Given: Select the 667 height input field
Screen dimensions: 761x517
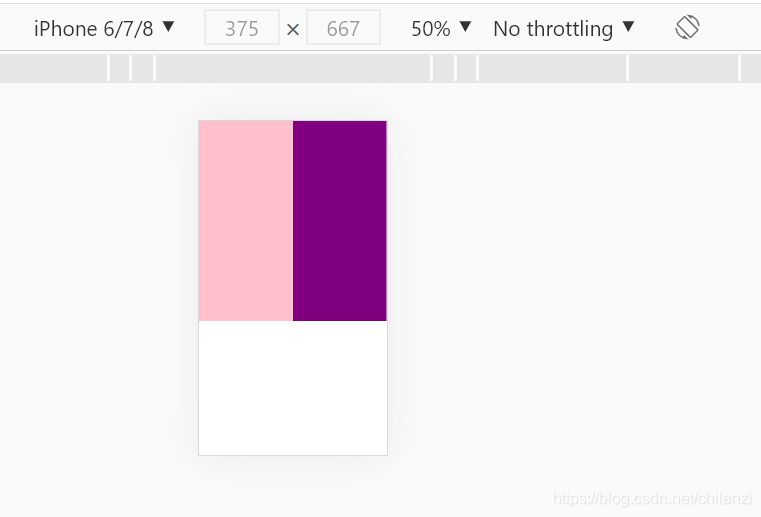Looking at the screenshot, I should [x=343, y=28].
